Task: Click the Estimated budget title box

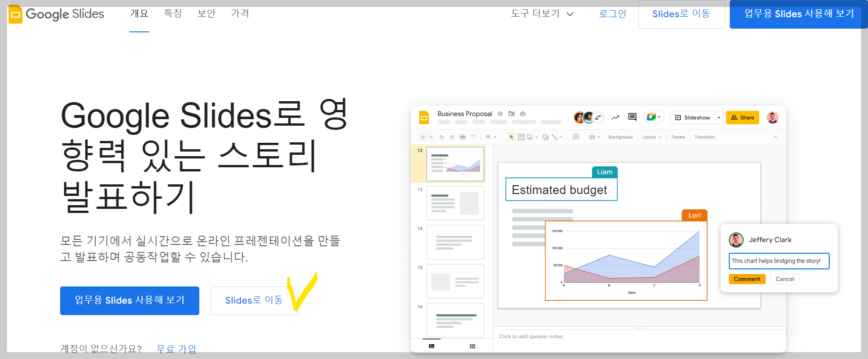Action: point(561,189)
